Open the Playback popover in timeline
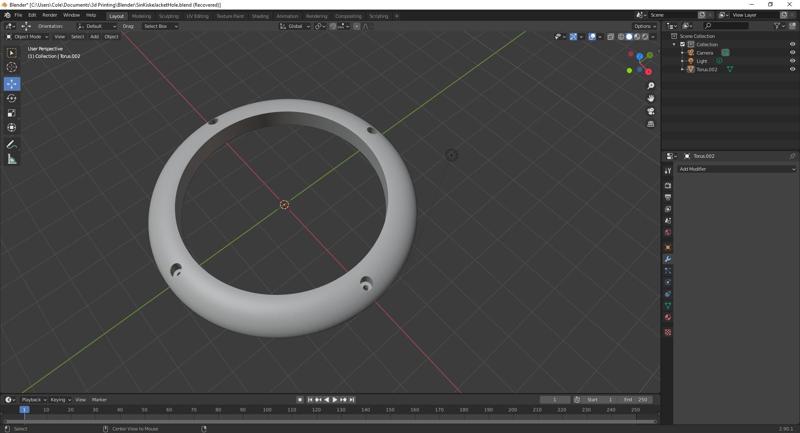The height and width of the screenshot is (433, 800). pyautogui.click(x=33, y=399)
